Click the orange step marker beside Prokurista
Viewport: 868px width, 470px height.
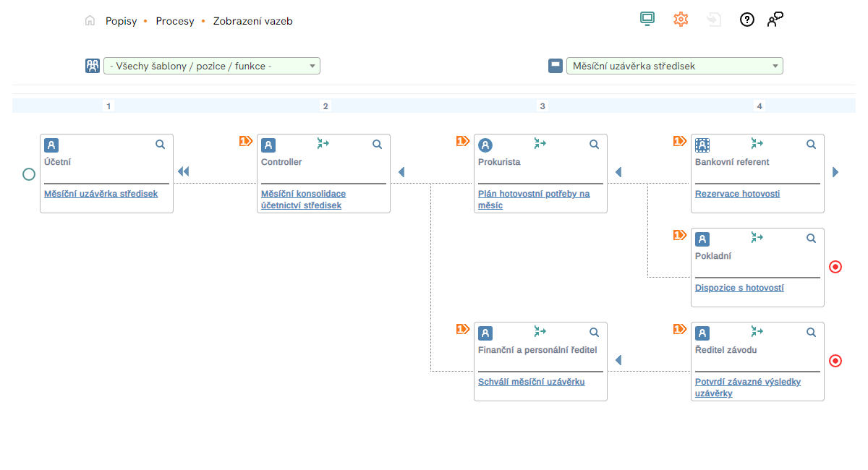(463, 141)
